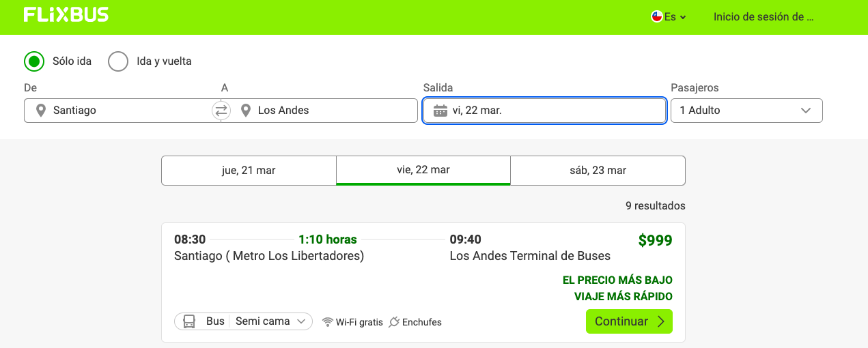Switch to the jue, 21 mar tab
The width and height of the screenshot is (868, 348).
(x=249, y=171)
